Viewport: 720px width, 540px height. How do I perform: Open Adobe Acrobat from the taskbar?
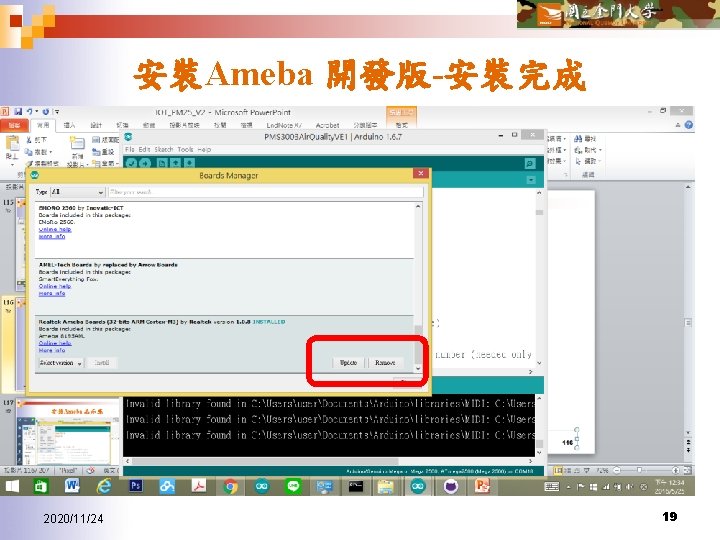tap(199, 486)
